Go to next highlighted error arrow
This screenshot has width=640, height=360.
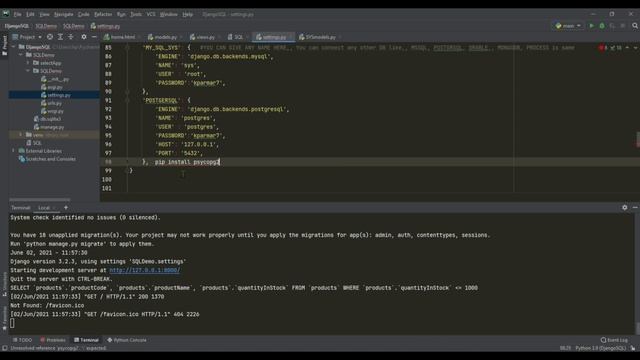636,48
